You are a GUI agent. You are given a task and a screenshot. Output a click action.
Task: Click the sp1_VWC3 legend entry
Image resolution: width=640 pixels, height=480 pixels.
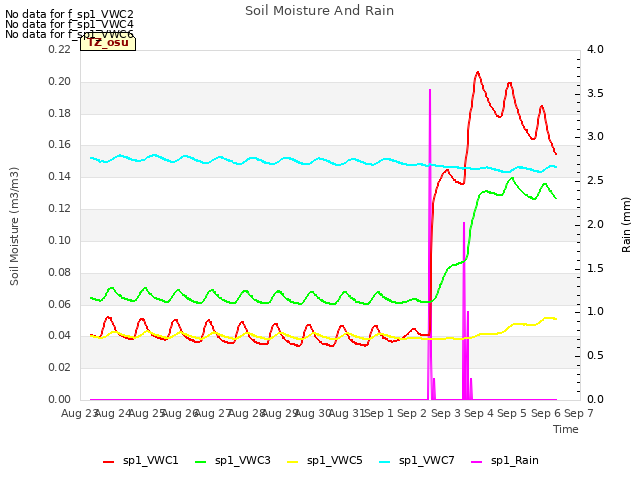(x=233, y=461)
